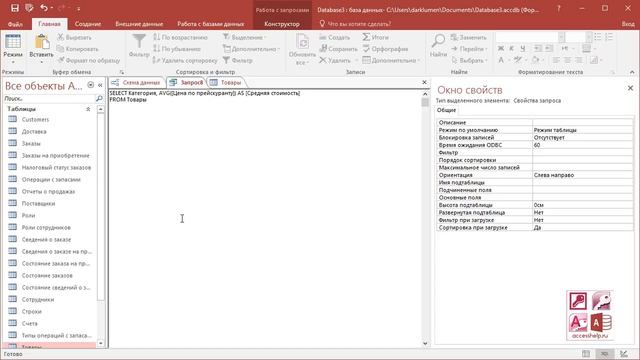Collapse the navigation pane with the chevron

point(100,85)
